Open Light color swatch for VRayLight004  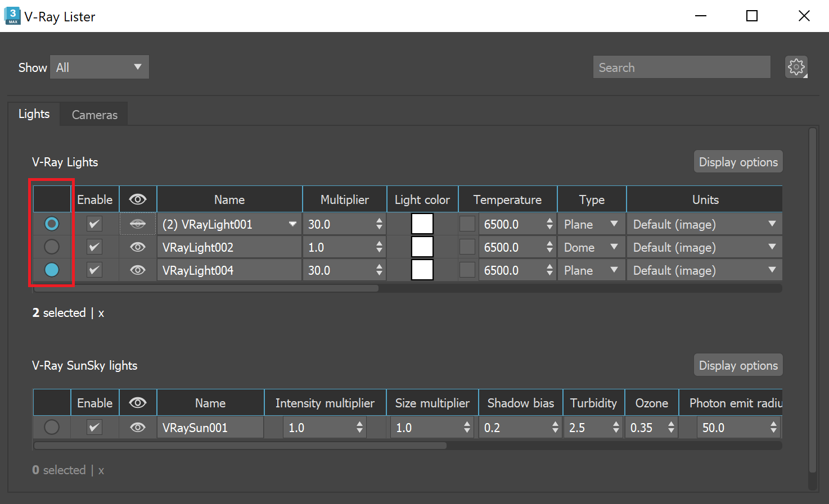(x=422, y=270)
